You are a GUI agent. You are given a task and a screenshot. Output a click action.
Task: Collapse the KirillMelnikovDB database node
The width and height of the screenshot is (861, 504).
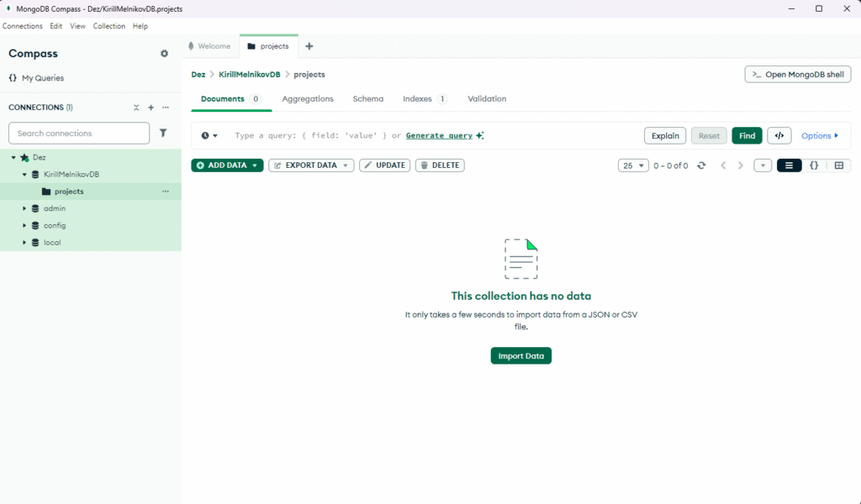(x=24, y=175)
